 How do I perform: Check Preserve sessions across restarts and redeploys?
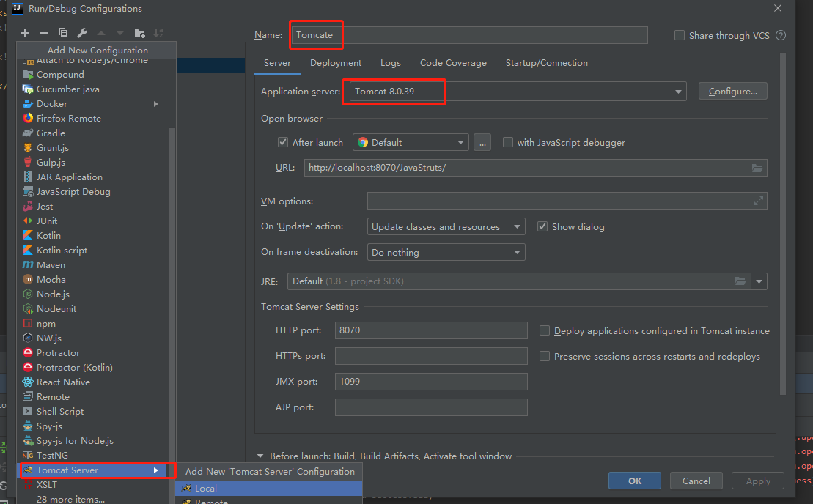(545, 356)
